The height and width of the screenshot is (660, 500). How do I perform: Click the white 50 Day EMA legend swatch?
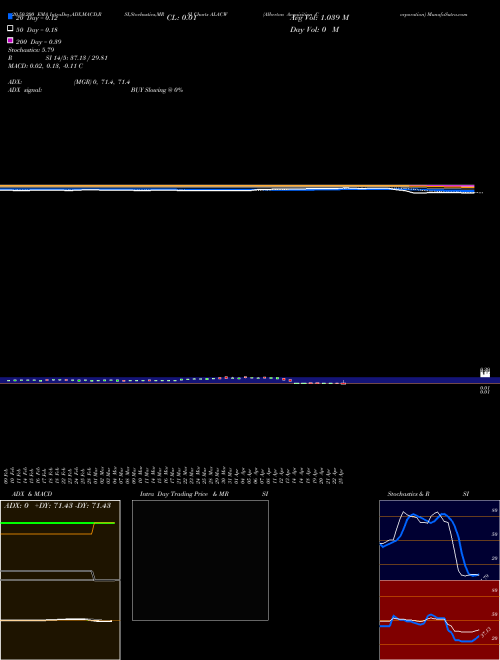(x=10, y=28)
